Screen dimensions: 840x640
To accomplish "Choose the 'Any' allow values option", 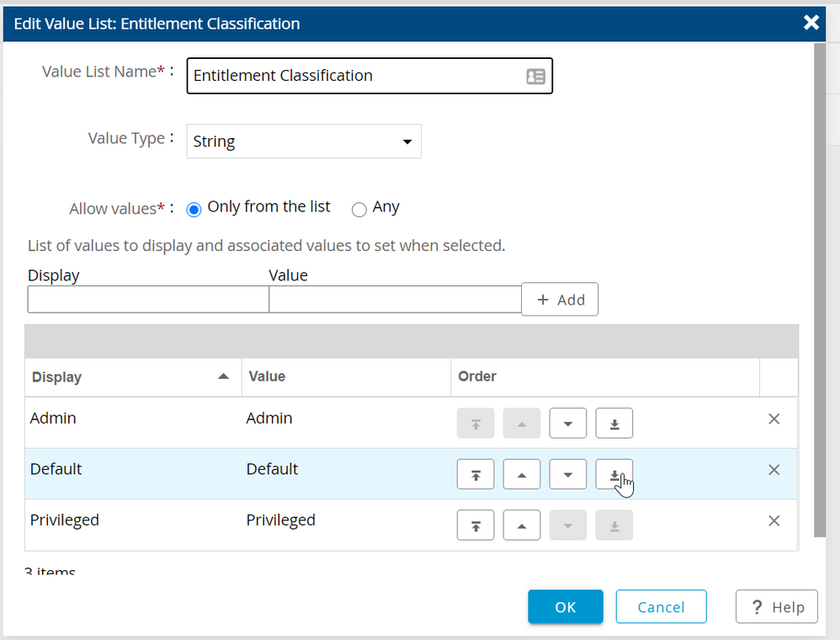I will (359, 210).
